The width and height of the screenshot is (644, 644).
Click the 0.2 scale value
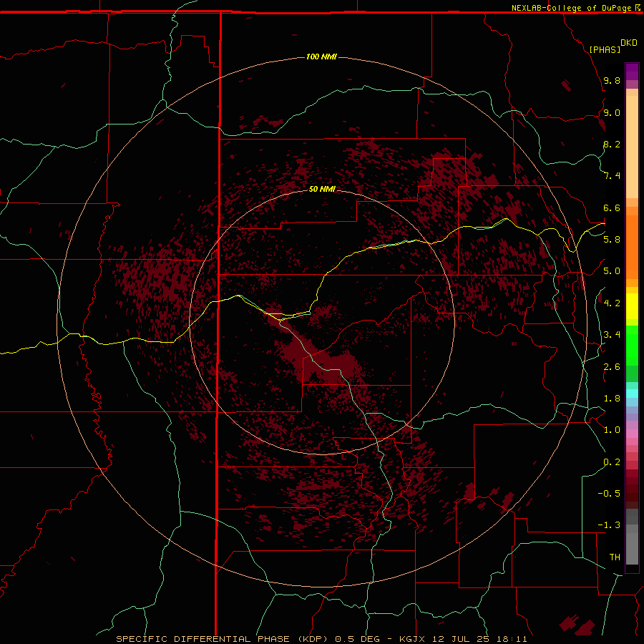pos(612,462)
